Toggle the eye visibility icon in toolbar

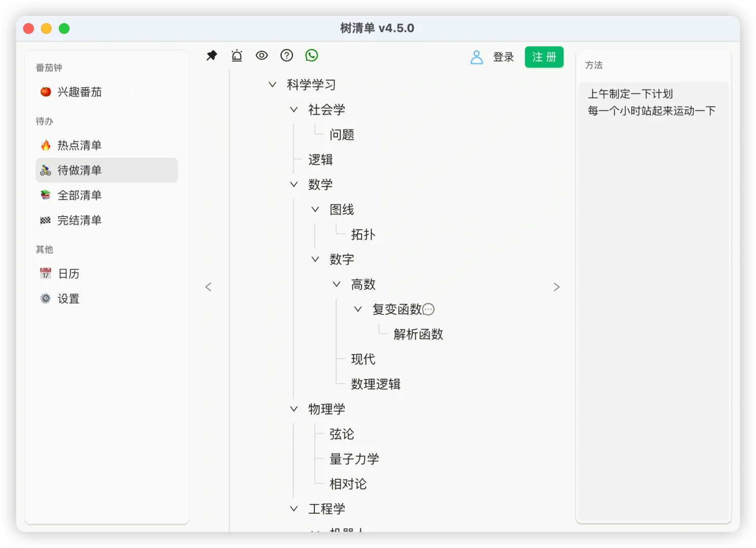point(262,55)
